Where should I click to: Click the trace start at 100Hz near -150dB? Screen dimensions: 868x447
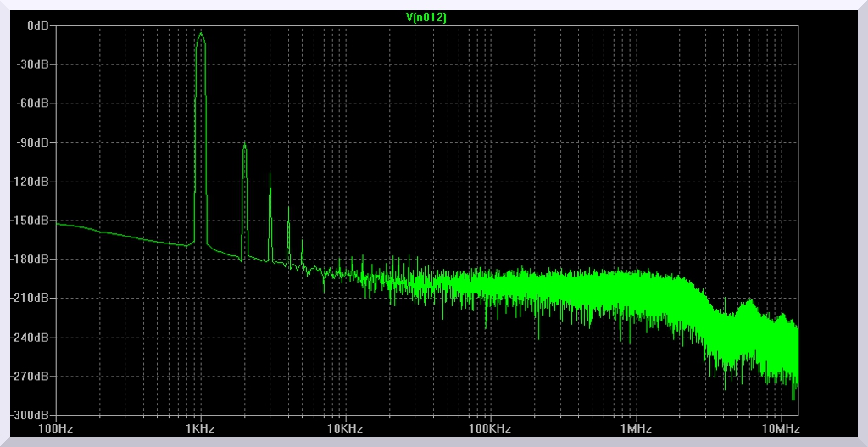57,223
